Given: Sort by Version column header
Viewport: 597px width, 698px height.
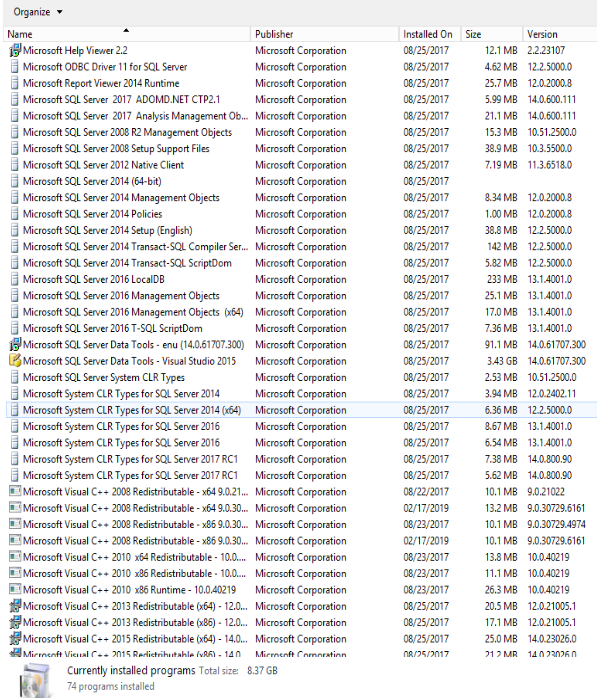Looking at the screenshot, I should (560, 34).
